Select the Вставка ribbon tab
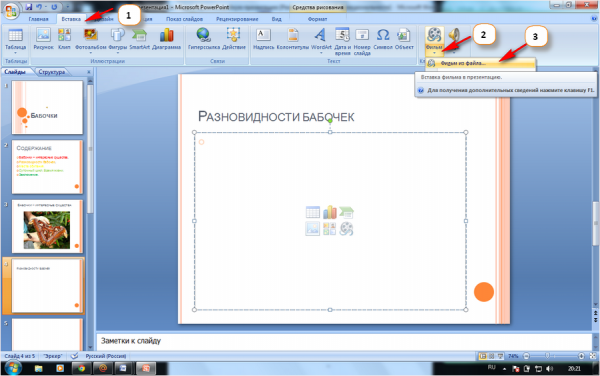 71,19
